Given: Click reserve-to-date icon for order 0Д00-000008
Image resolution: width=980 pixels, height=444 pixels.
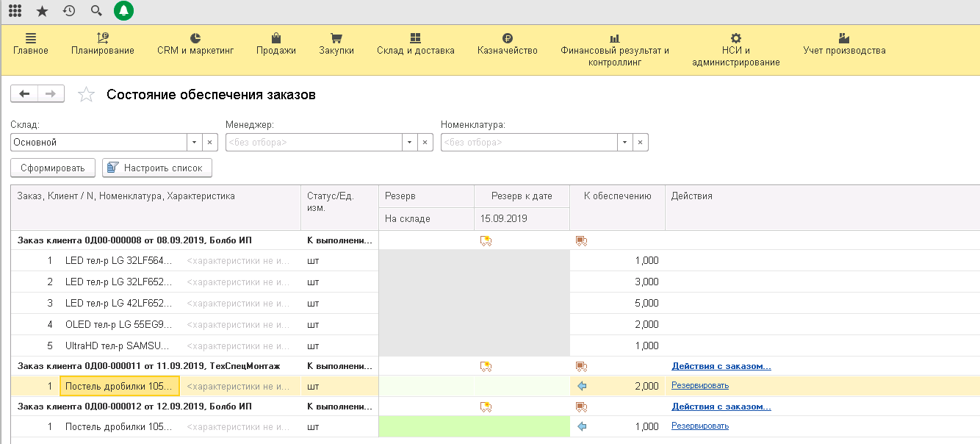Looking at the screenshot, I should click(485, 240).
